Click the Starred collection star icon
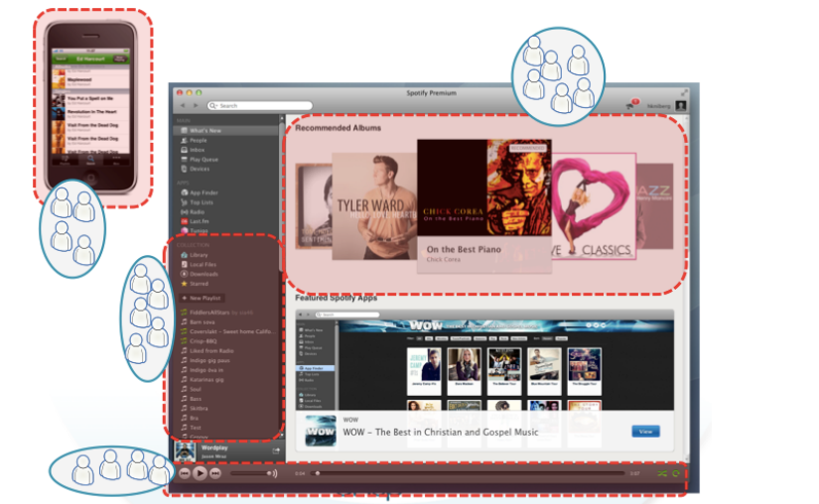This screenshot has height=504, width=819. click(182, 284)
